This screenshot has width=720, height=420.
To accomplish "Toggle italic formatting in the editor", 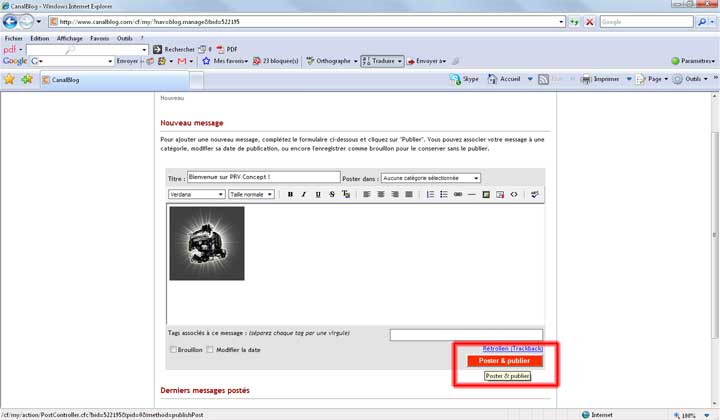I will 304,195.
